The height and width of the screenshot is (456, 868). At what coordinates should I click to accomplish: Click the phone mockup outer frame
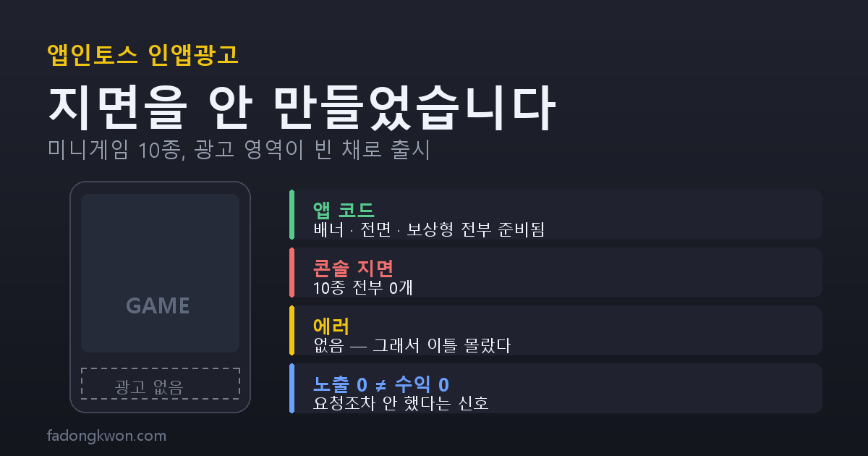[x=160, y=297]
